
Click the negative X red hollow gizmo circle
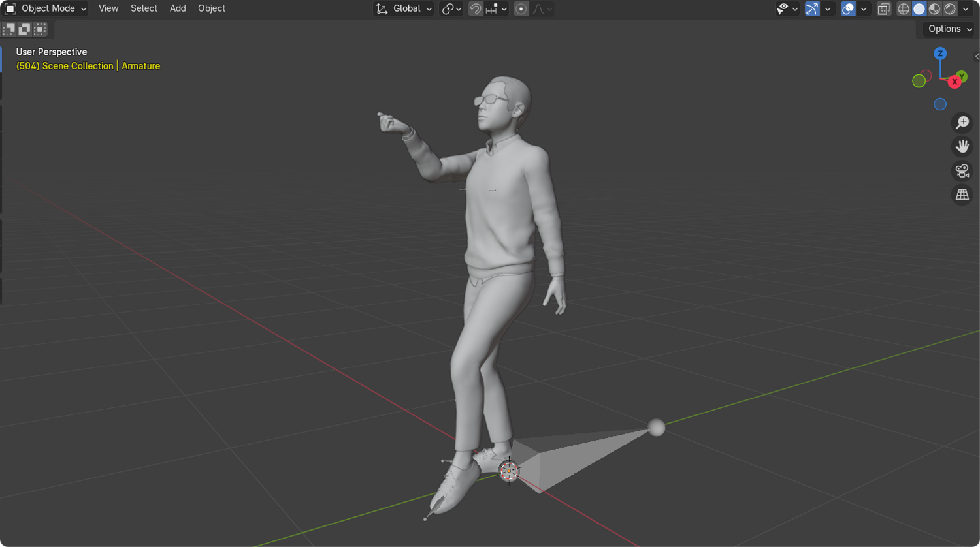[926, 76]
